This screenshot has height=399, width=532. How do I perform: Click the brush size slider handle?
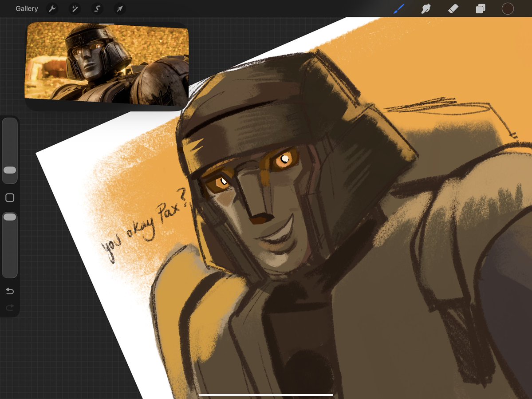(10, 170)
